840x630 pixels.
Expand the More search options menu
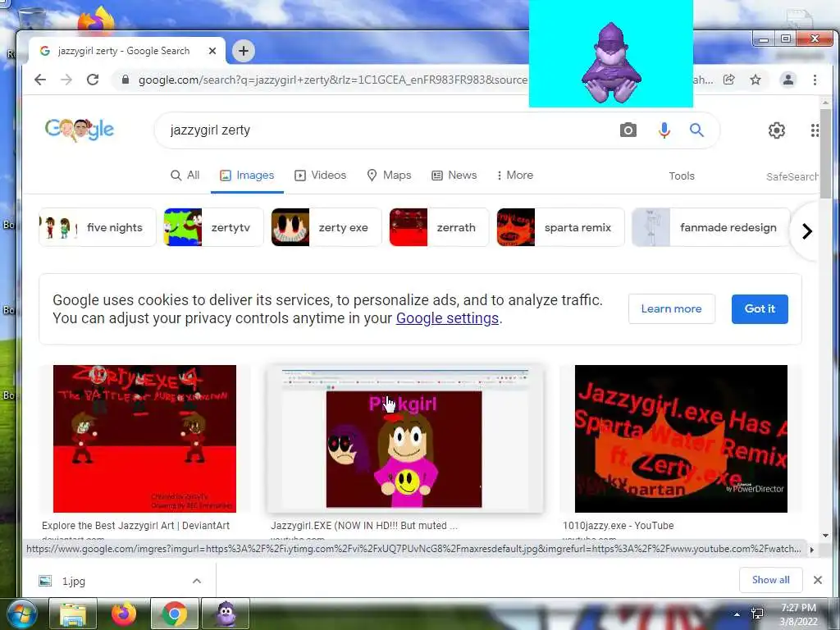point(515,176)
